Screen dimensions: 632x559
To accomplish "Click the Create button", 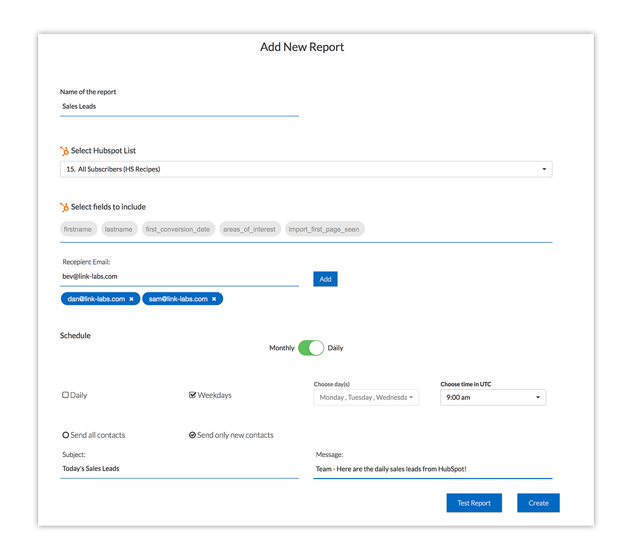I will (x=538, y=503).
